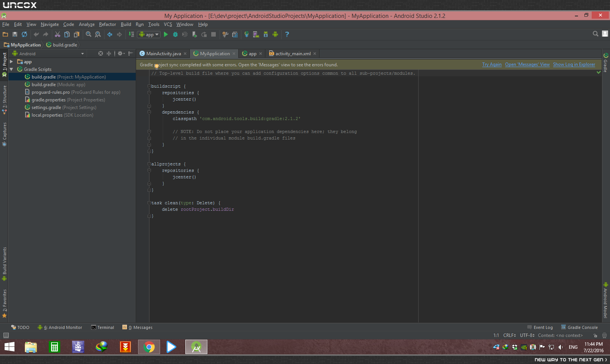Debug app with green bug icon
Viewport: 610px width, 364px height.
click(175, 34)
